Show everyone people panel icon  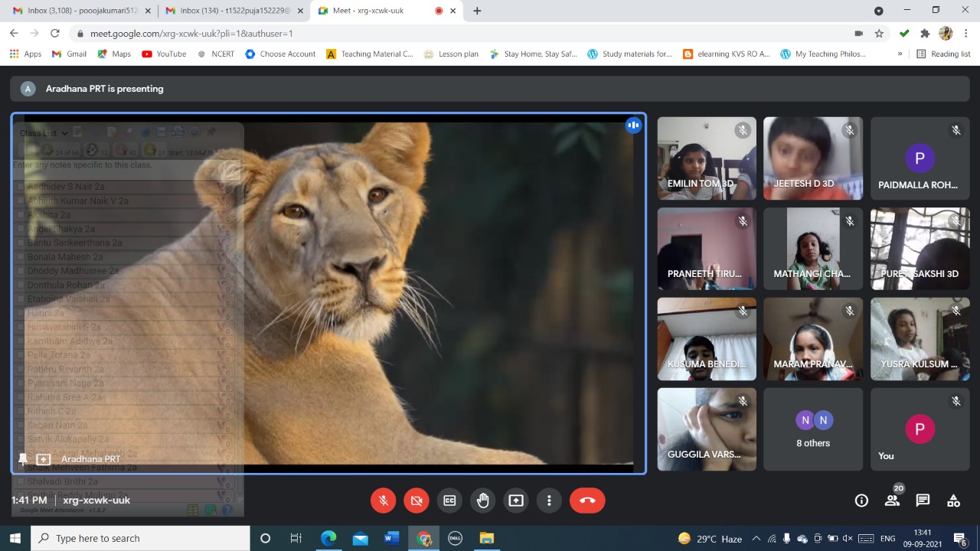point(892,500)
